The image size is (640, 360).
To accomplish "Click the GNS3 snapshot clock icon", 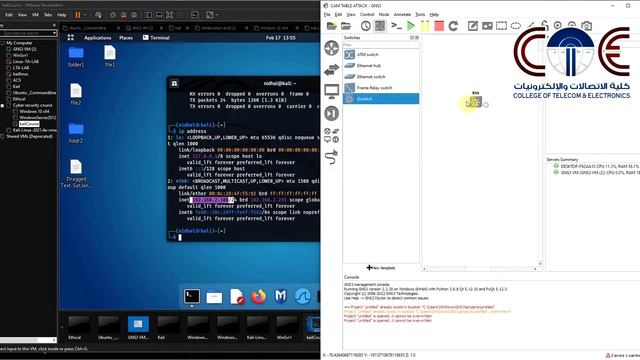I will [365, 26].
